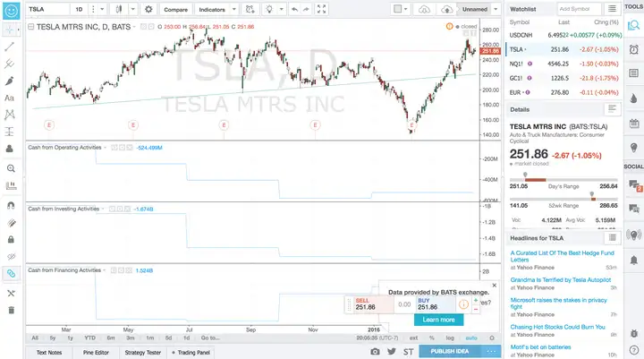Click the Indicators button
This screenshot has height=359, width=644.
pos(212,9)
